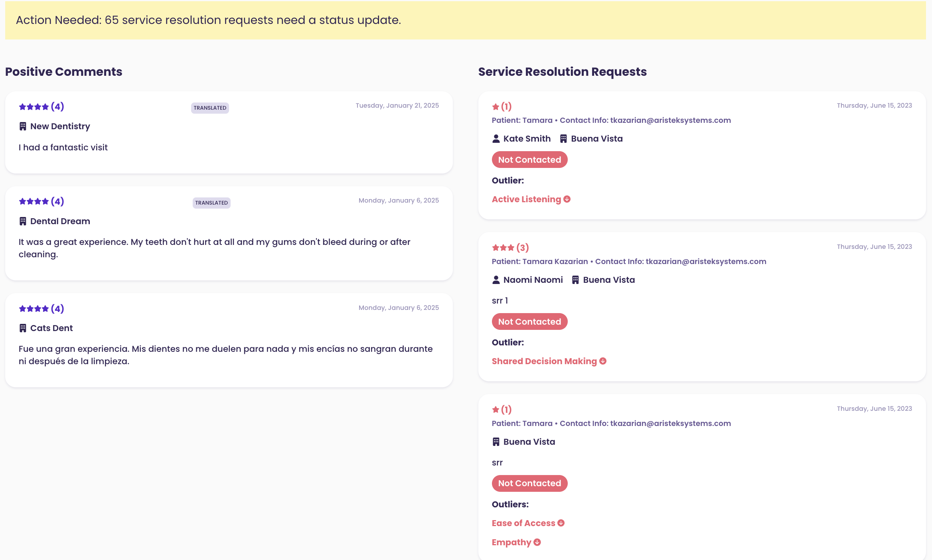Click the date on the Cats Dent review

click(399, 308)
